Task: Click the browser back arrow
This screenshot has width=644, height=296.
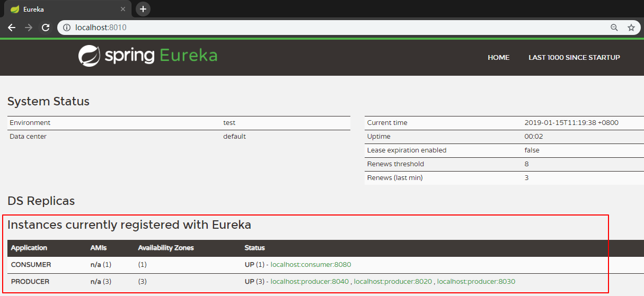Action: pyautogui.click(x=12, y=28)
